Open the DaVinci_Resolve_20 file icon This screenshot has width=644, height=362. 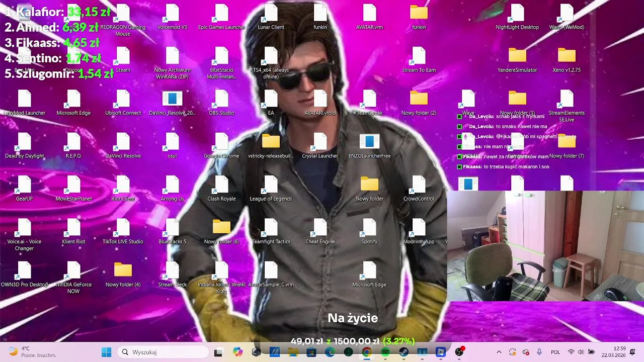click(x=172, y=103)
